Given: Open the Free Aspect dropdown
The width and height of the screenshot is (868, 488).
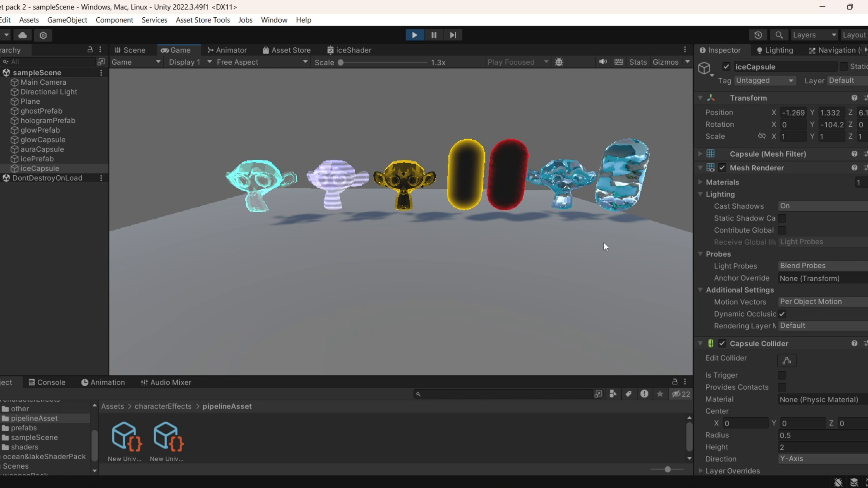Looking at the screenshot, I should point(262,62).
